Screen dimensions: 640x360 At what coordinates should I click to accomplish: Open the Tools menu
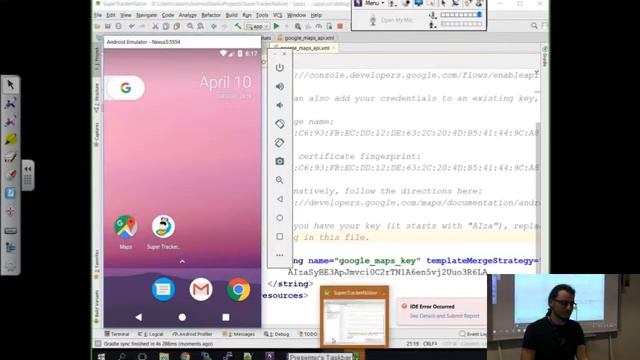click(x=262, y=15)
